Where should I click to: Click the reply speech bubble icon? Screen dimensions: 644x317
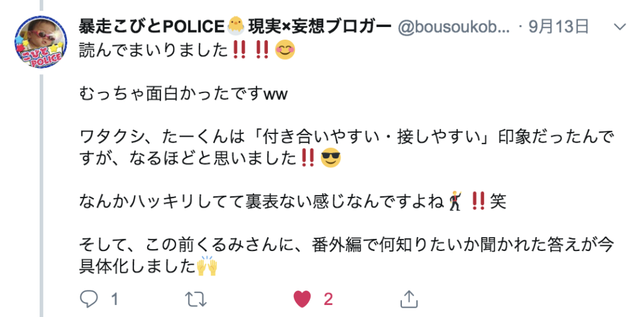click(89, 300)
